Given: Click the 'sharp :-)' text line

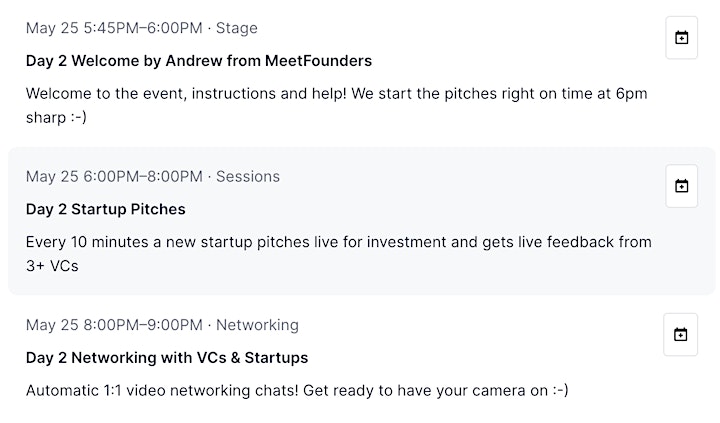Looking at the screenshot, I should tap(56, 118).
